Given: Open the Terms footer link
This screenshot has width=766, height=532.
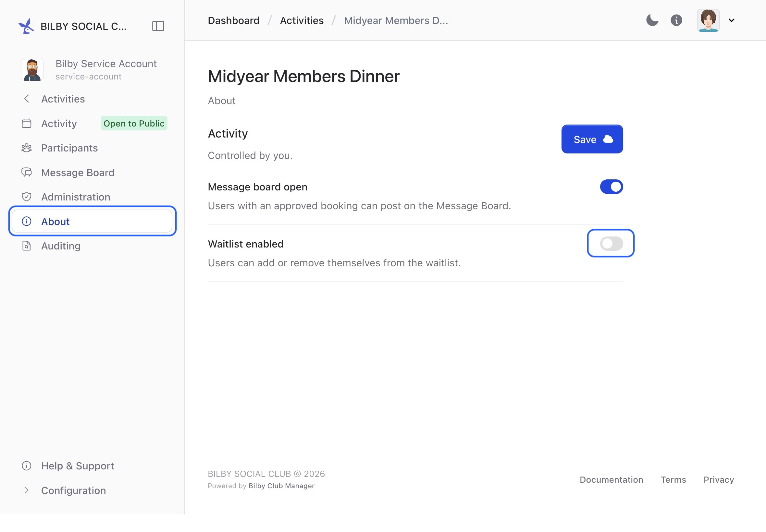Looking at the screenshot, I should click(x=673, y=480).
